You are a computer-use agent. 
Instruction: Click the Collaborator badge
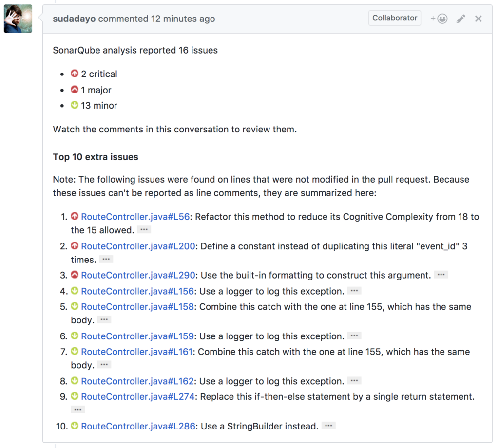(x=394, y=18)
